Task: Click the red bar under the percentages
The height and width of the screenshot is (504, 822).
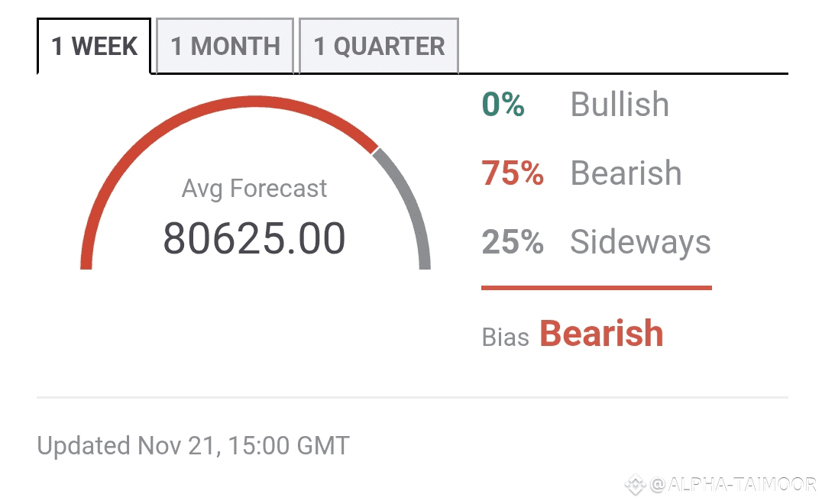Action: point(596,288)
